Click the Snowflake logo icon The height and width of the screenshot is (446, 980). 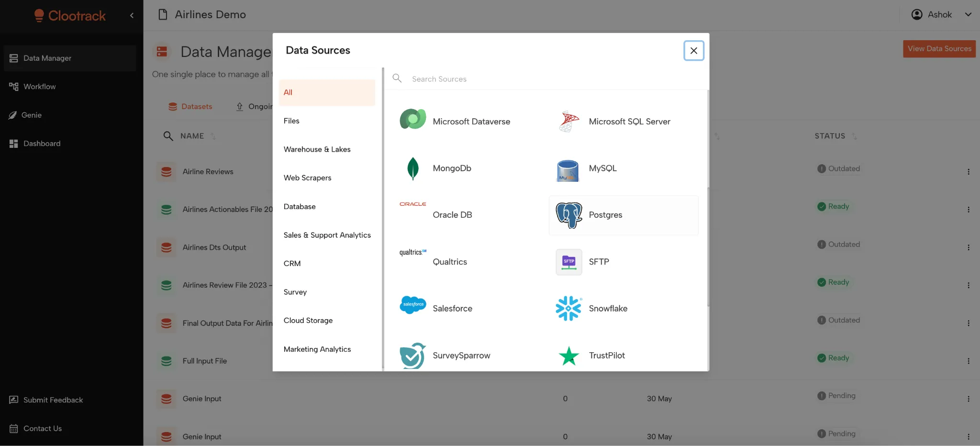[568, 308]
